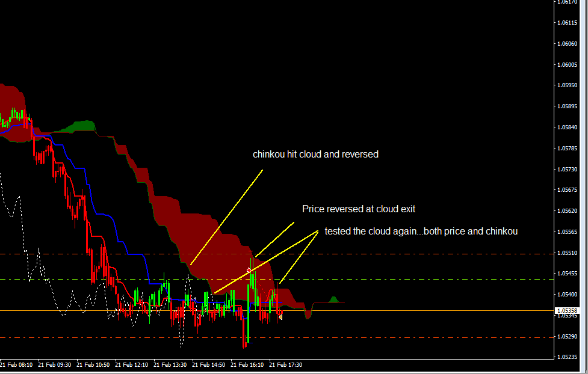Select the "Price reversed at cloud exit" annotation
Viewport: 588px width, 374px height.
click(359, 209)
